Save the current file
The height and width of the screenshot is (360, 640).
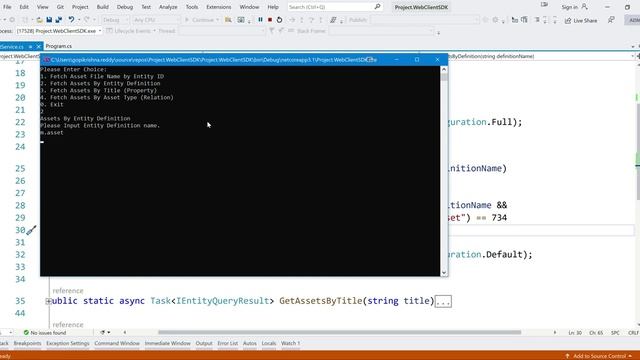[x=49, y=20]
